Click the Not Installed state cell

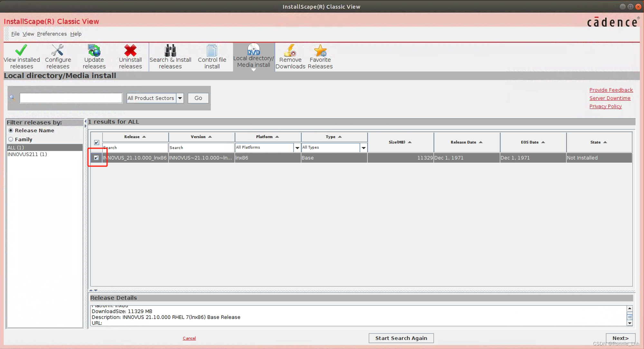599,158
